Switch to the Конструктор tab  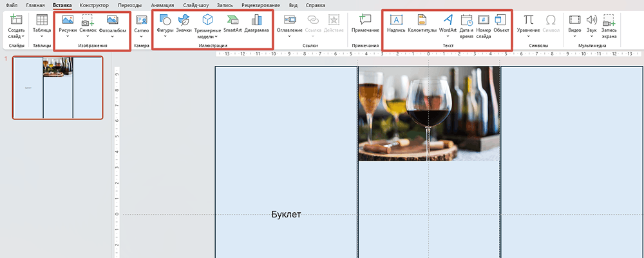pyautogui.click(x=95, y=5)
